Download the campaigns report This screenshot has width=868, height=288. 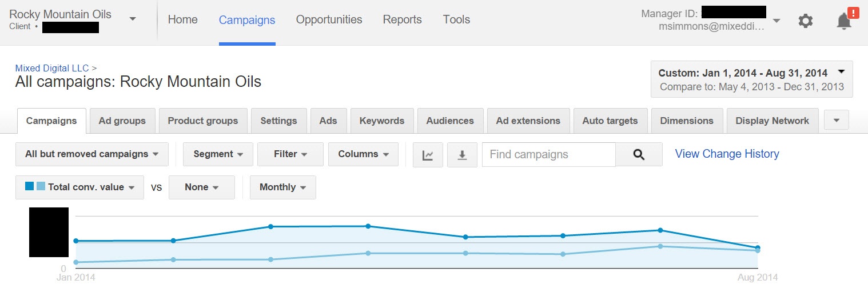[x=462, y=155]
